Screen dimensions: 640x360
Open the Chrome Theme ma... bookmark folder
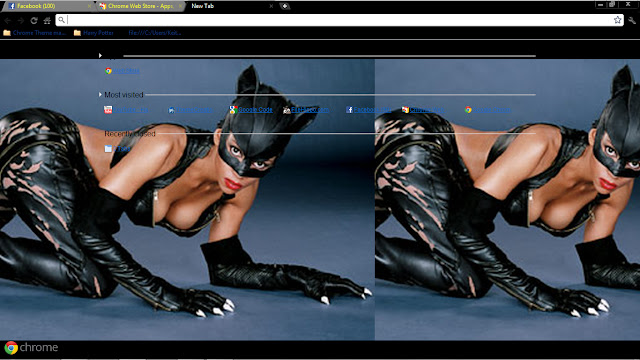(x=34, y=33)
